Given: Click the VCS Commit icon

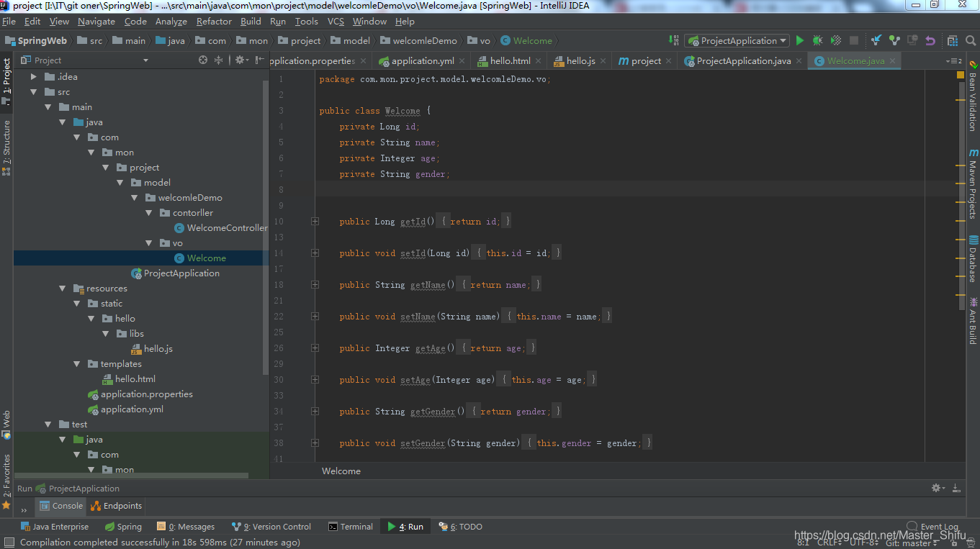Looking at the screenshot, I should pos(894,41).
